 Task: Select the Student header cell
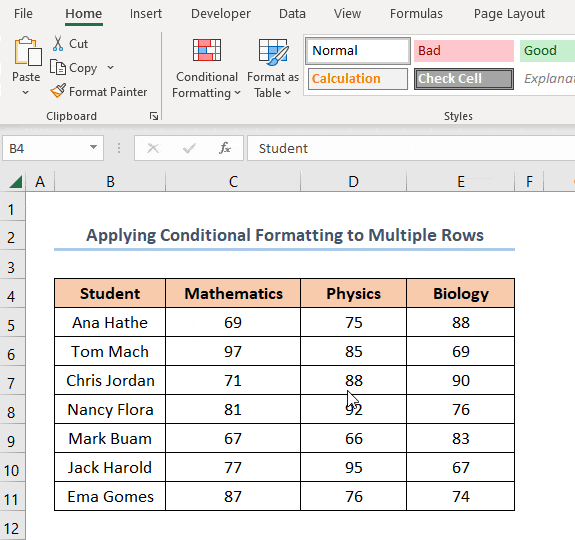pos(110,293)
